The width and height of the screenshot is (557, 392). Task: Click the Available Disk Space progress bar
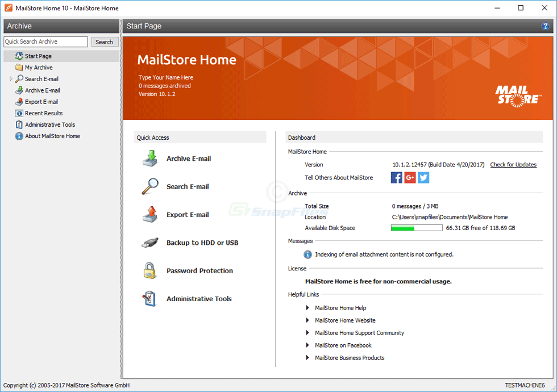click(x=416, y=227)
